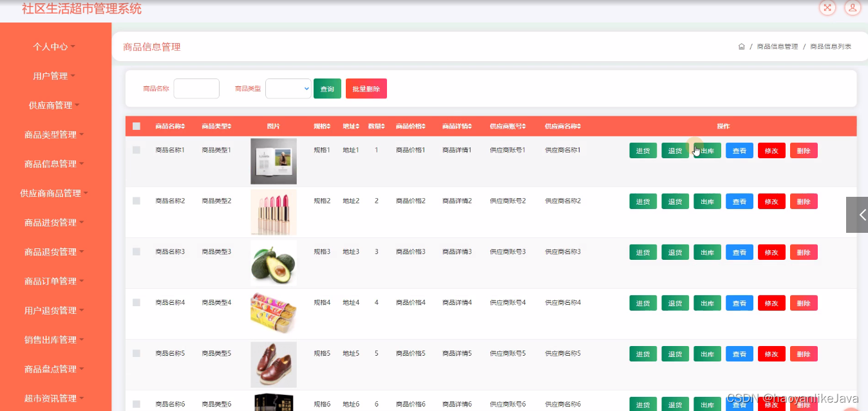Expand the right side drawer arrow
This screenshot has width=868, height=411.
pyautogui.click(x=857, y=215)
